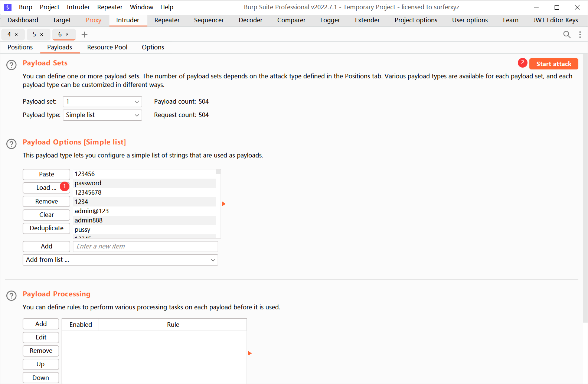Open the User options tab
The height and width of the screenshot is (384, 588).
(x=470, y=20)
